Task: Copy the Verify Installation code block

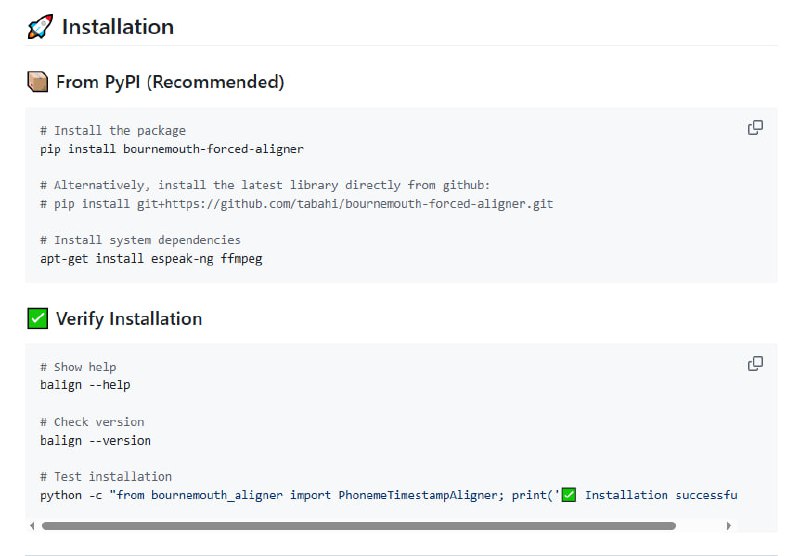Action: (x=755, y=364)
